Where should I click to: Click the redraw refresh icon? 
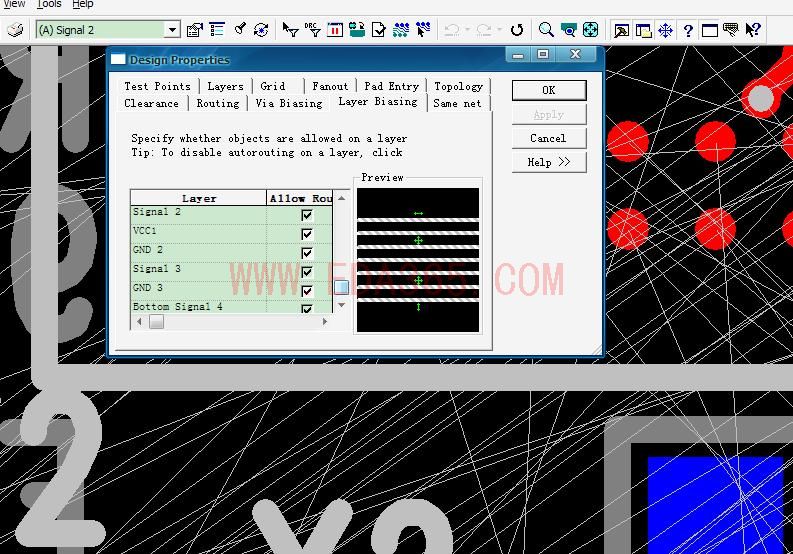click(x=517, y=30)
